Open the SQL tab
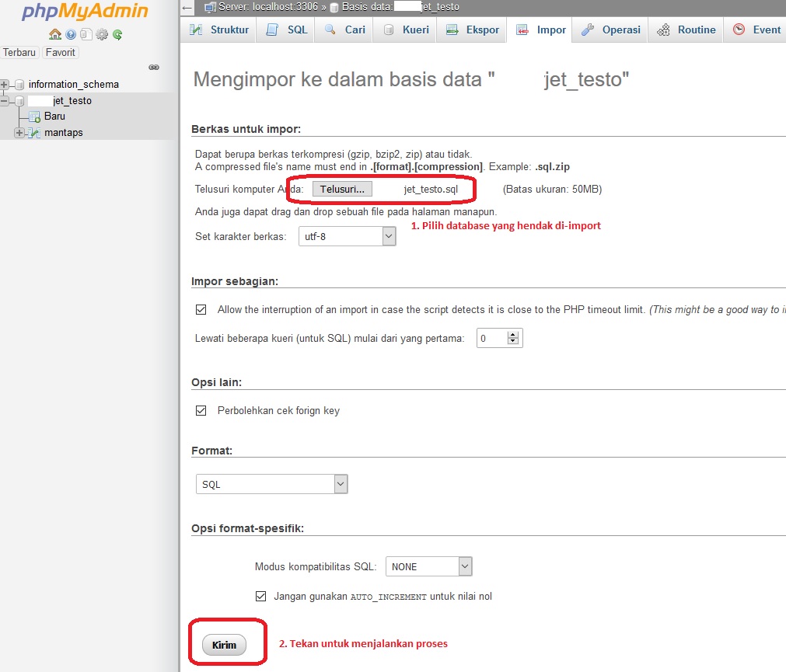The width and height of the screenshot is (786, 672). click(x=286, y=30)
